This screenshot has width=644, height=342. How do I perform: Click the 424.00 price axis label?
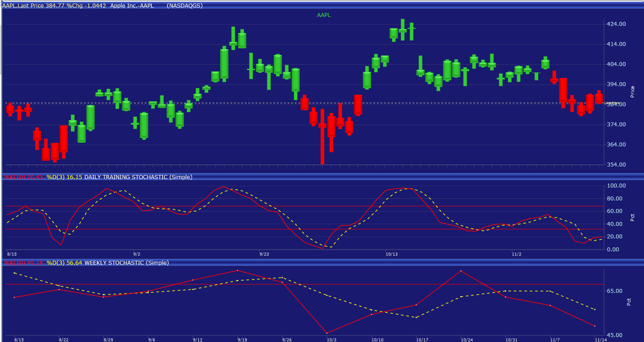616,24
